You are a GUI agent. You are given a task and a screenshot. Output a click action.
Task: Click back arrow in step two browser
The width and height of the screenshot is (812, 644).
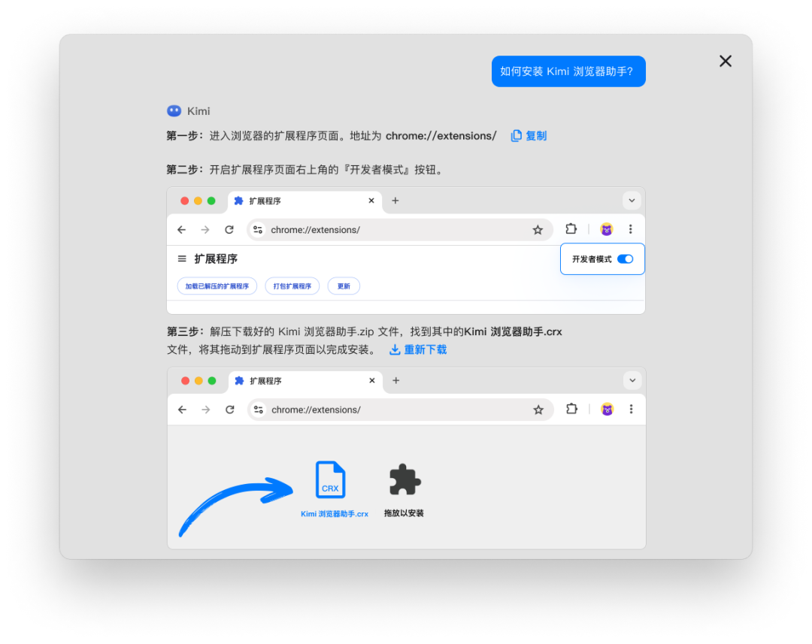pos(181,230)
